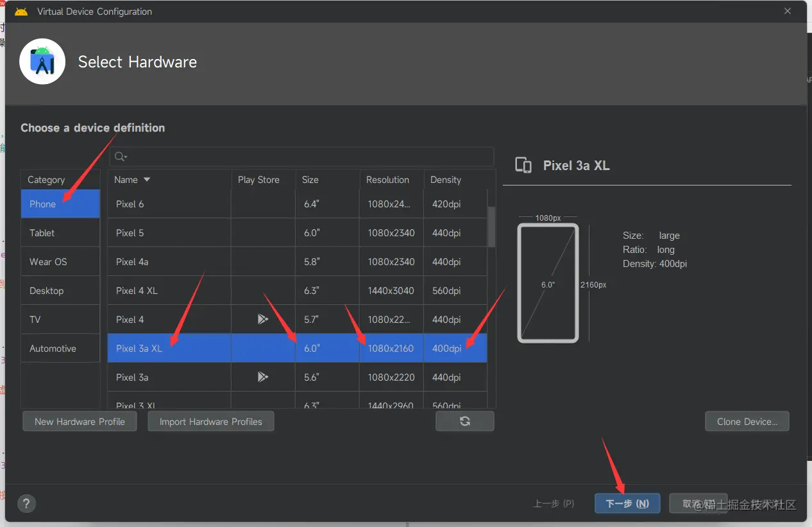Click Play Store icon in Pixel 3a row
The image size is (812, 527).
[x=263, y=377]
